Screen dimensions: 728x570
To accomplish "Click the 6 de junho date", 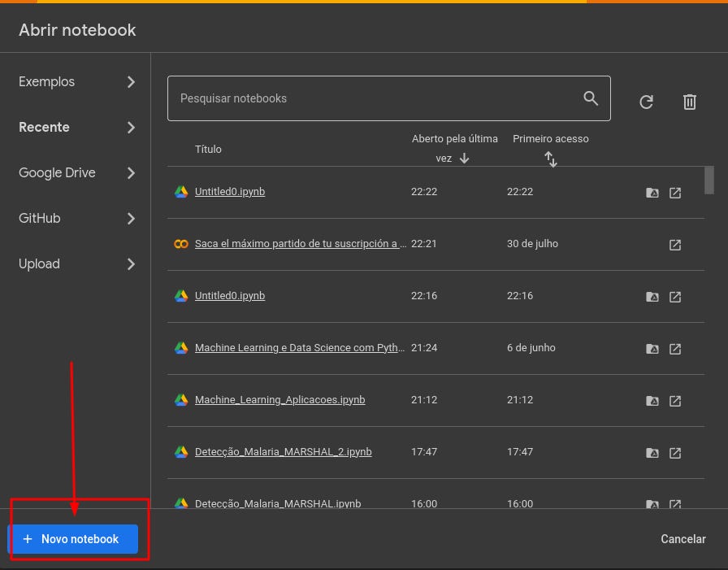I will point(531,347).
